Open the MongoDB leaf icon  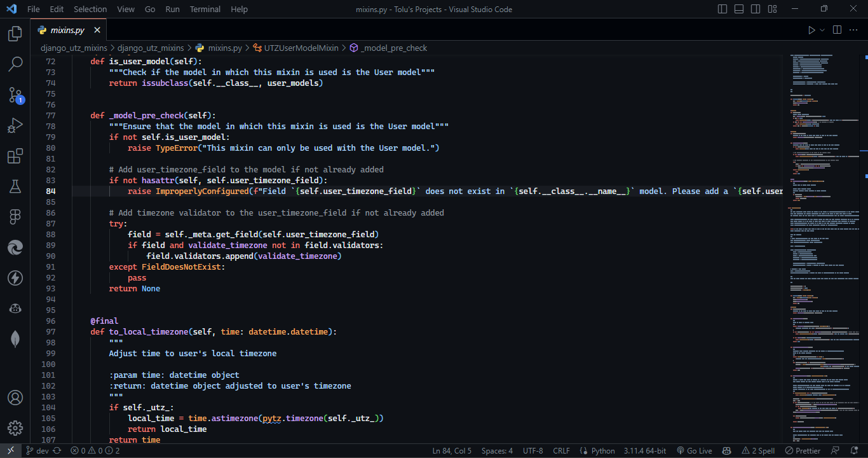tap(15, 339)
